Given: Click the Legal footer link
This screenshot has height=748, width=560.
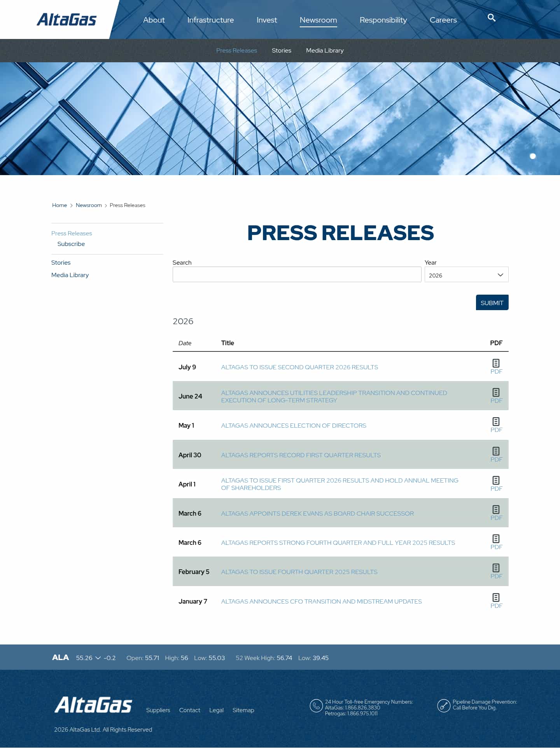Looking at the screenshot, I should (216, 710).
